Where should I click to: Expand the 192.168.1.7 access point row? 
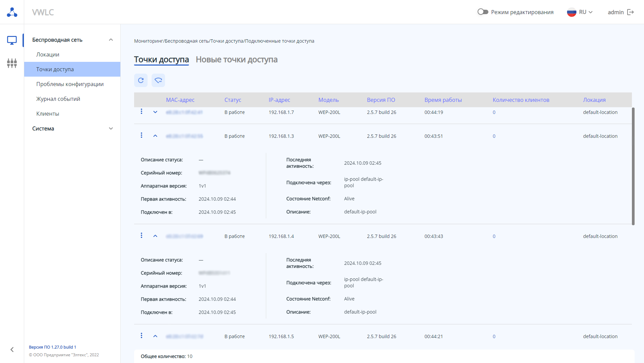pos(155,112)
